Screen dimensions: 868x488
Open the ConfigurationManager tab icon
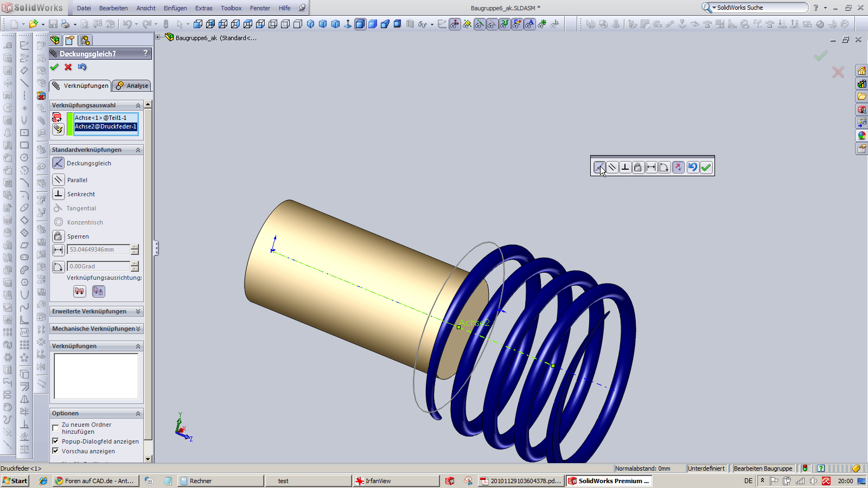(x=85, y=40)
